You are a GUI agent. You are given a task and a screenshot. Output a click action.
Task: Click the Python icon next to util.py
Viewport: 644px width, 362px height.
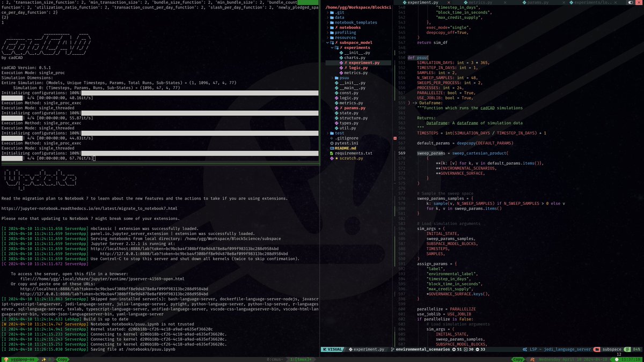pos(336,128)
